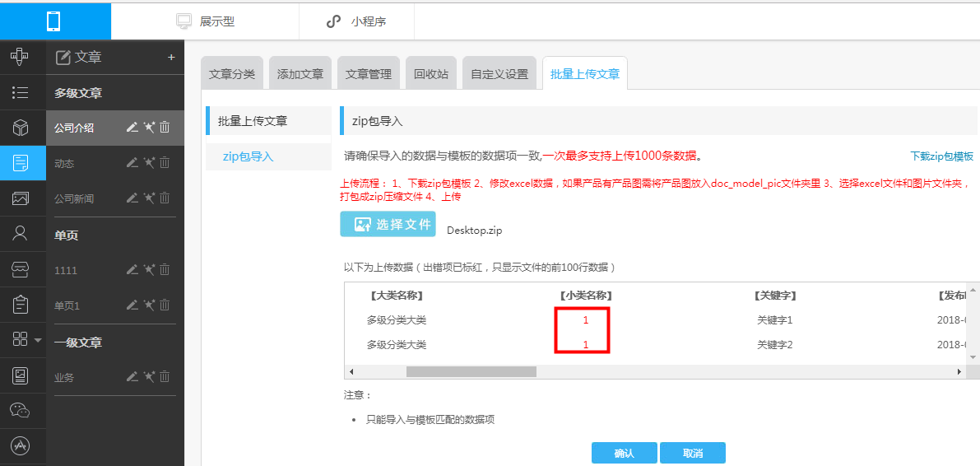Screen dimensions: 980x466
Task: Open the 回收站 tab
Action: 430,74
